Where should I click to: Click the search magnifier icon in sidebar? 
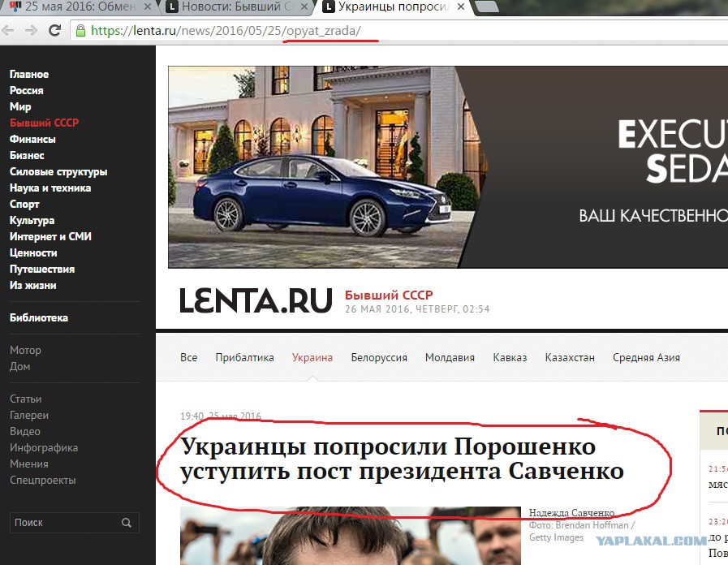127,523
